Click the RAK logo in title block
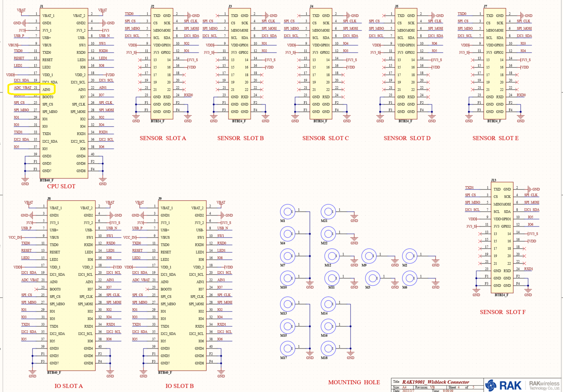This screenshot has height=392, width=563. [504, 385]
